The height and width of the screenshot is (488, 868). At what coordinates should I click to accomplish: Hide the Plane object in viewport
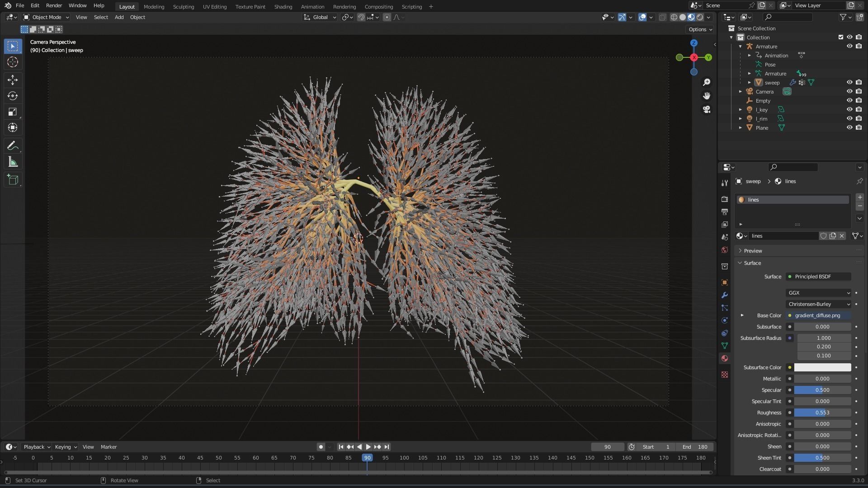[x=849, y=127]
